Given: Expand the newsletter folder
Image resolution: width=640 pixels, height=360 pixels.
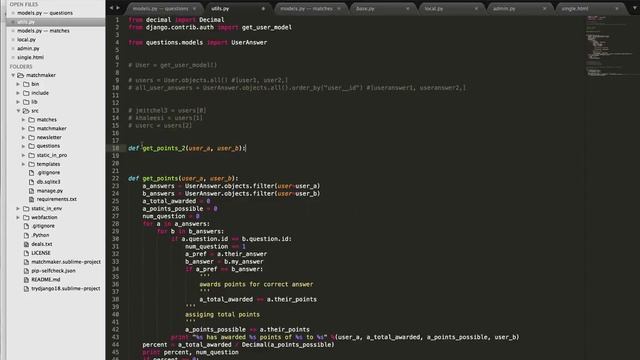Looking at the screenshot, I should click(x=23, y=138).
